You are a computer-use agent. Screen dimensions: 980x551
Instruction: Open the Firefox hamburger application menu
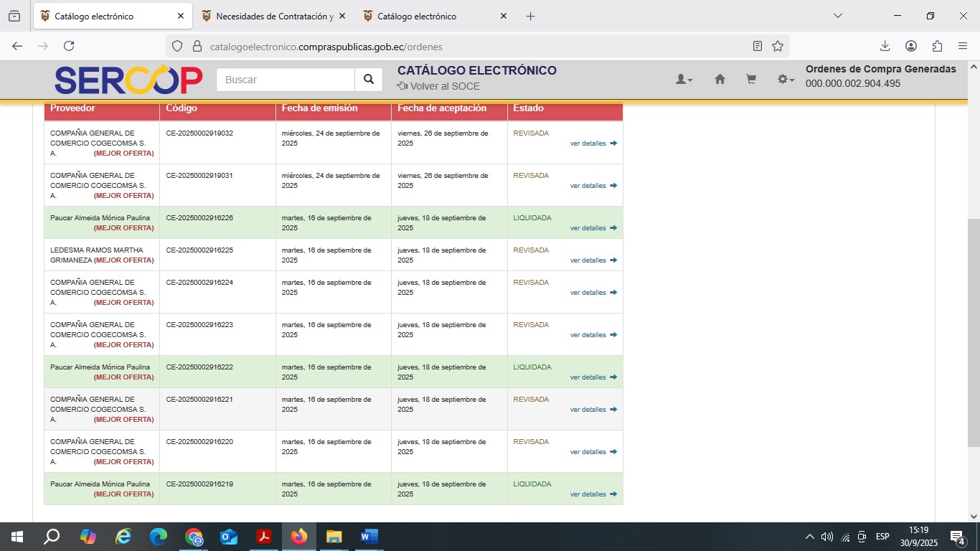tap(963, 46)
